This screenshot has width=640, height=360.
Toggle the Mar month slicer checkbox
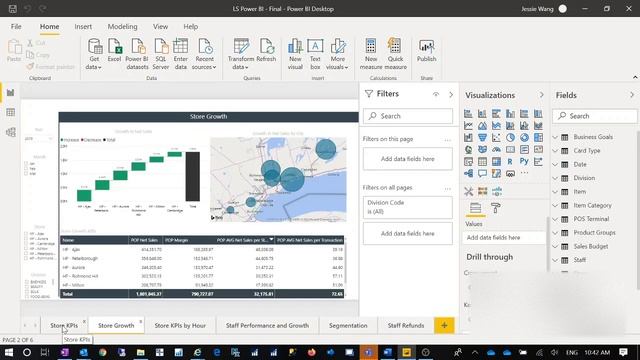26,173
